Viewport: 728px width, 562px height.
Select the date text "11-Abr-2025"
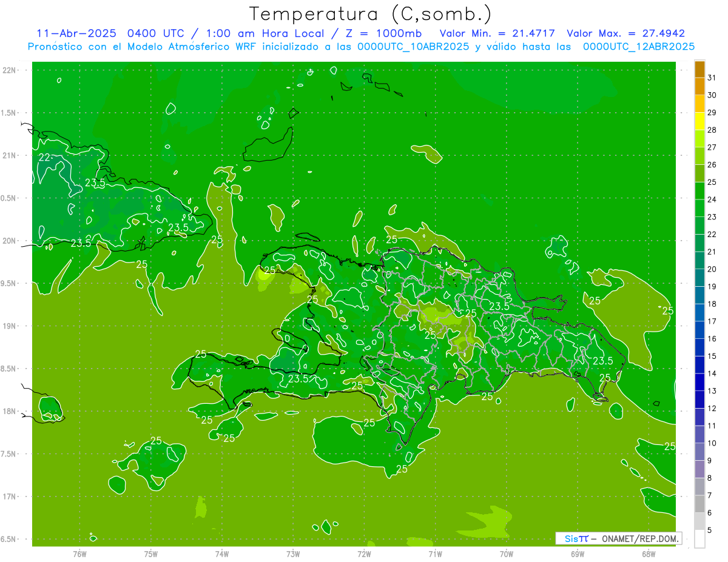tap(77, 33)
